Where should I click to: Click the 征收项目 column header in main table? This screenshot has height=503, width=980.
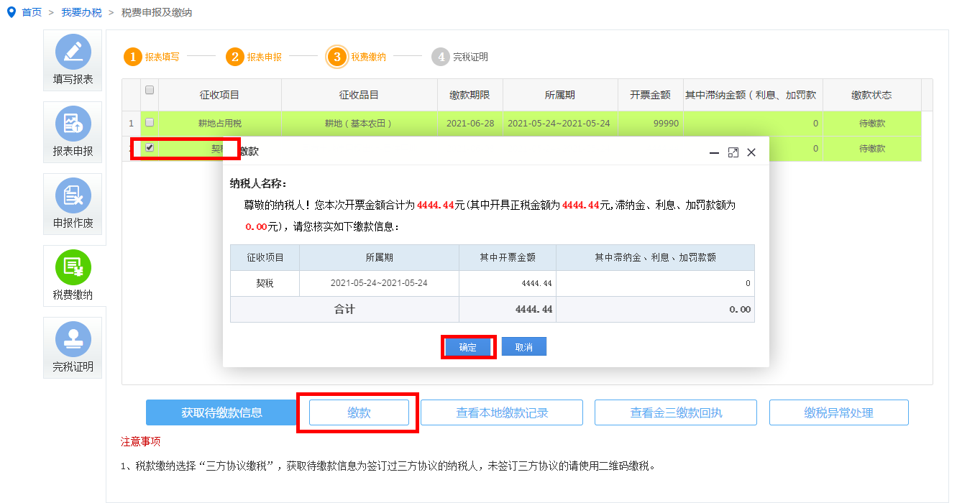(219, 95)
